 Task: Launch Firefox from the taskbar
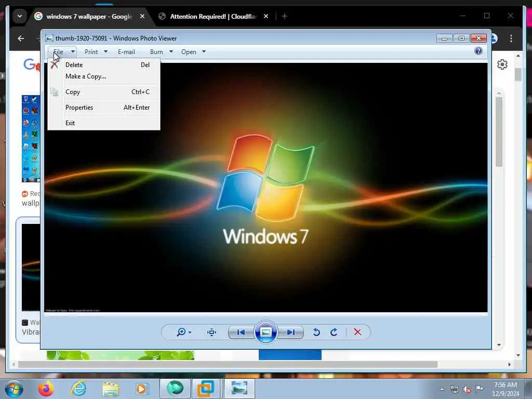pyautogui.click(x=46, y=389)
